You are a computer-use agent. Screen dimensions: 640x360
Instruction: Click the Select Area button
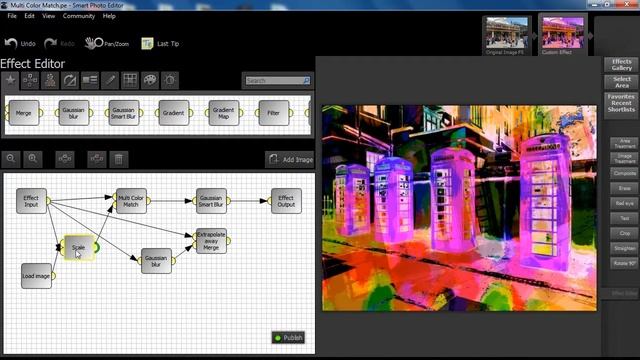[x=621, y=82]
